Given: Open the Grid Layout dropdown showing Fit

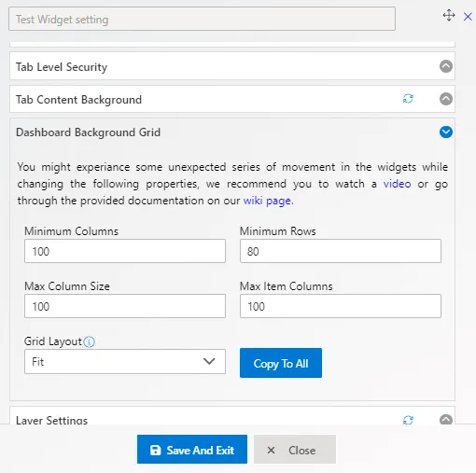Looking at the screenshot, I should (125, 361).
